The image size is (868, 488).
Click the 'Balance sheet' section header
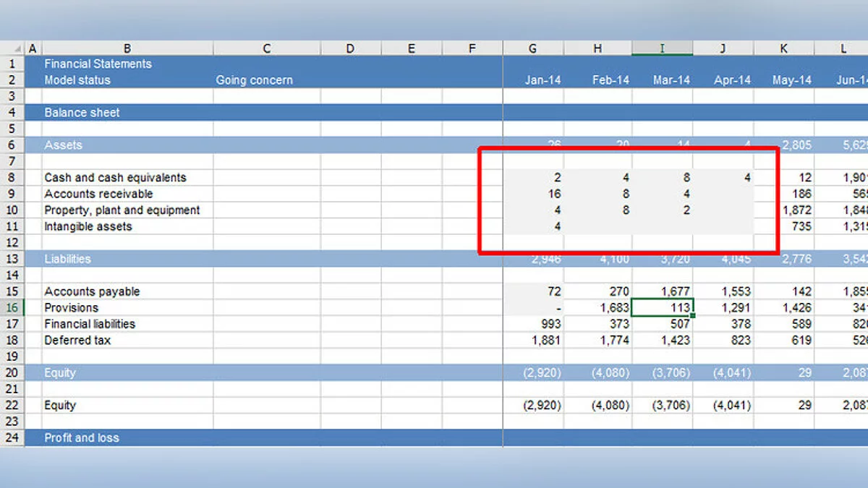point(82,113)
